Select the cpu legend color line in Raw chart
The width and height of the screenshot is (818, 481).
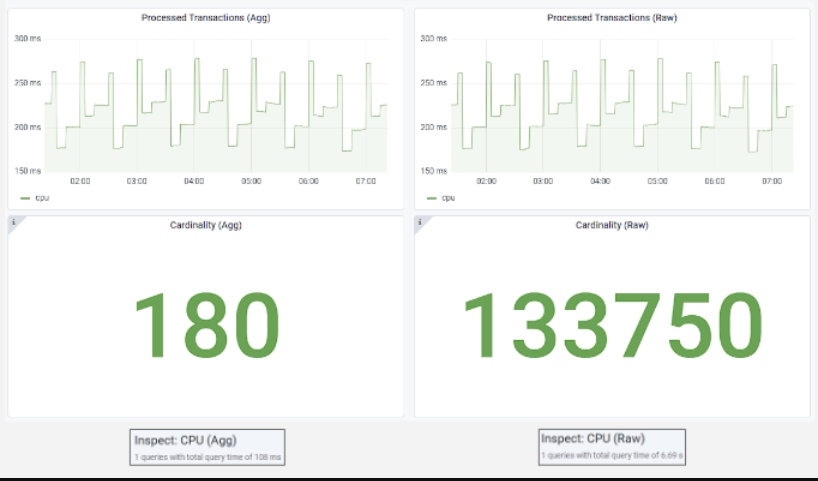[x=431, y=198]
